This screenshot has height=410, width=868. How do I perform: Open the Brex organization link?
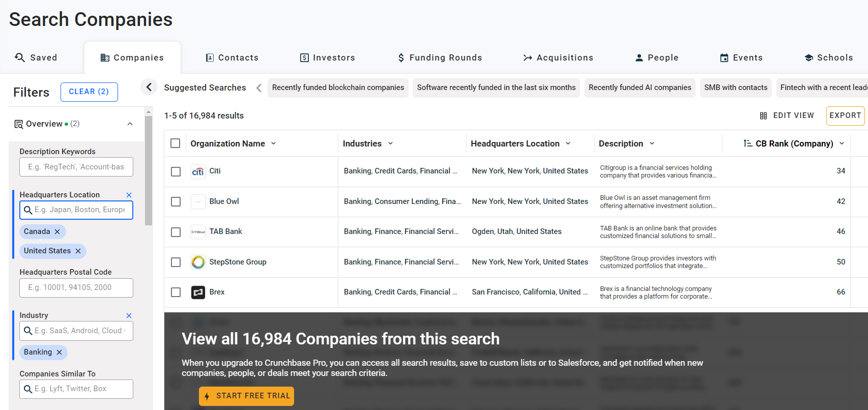[217, 292]
